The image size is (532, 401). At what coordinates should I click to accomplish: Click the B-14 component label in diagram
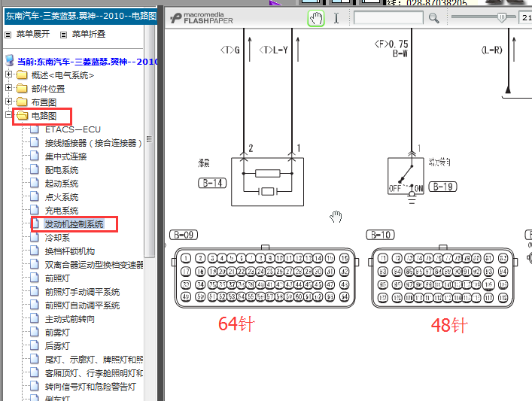coord(212,184)
